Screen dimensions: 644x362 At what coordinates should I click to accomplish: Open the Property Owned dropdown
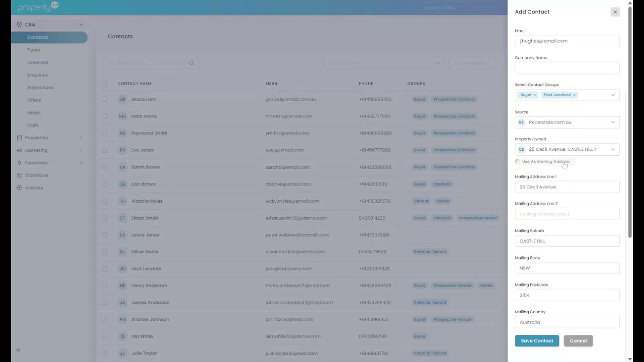coord(613,149)
